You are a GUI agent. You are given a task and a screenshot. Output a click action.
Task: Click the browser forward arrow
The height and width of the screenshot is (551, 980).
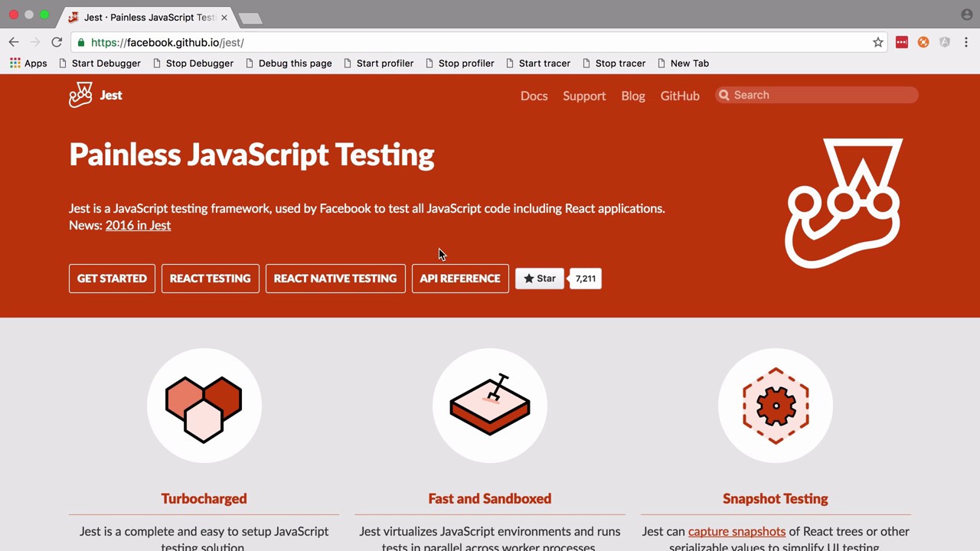tap(35, 42)
